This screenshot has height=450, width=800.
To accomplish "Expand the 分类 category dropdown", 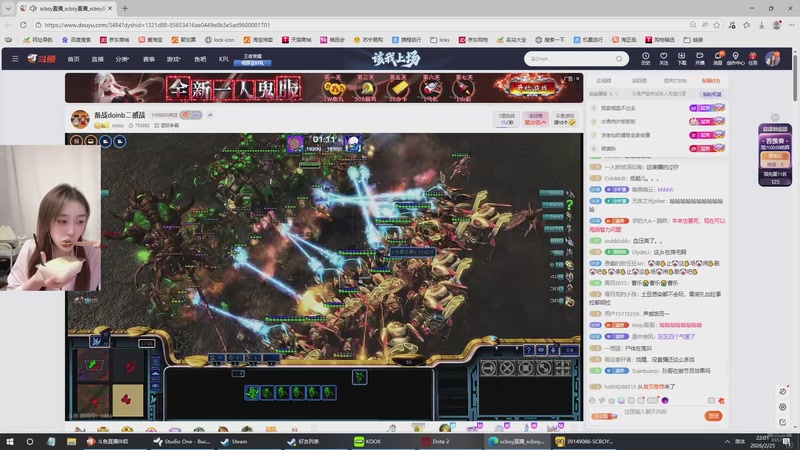I will 122,59.
